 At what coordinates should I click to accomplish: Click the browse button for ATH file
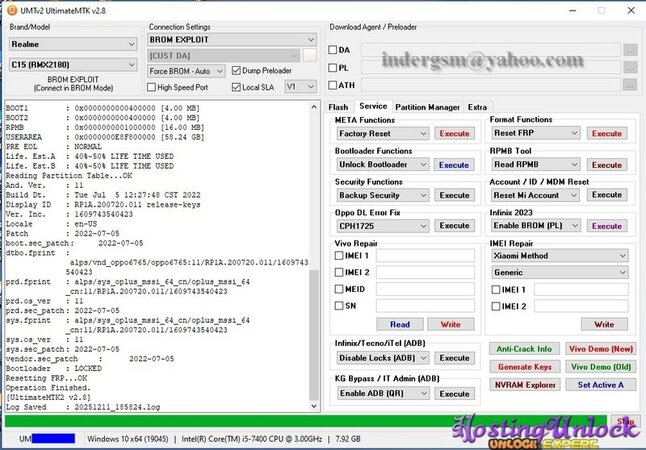[x=629, y=85]
